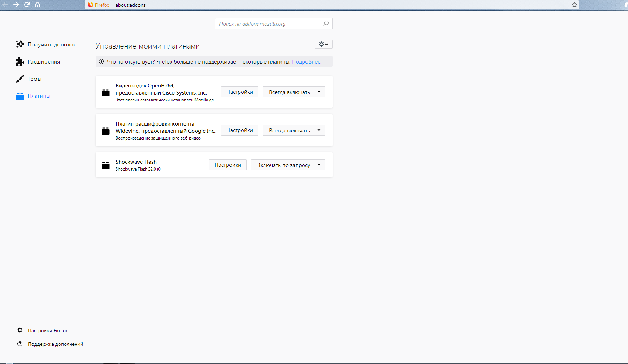Click the info icon in notice bar
The image size is (628, 364).
click(x=101, y=61)
